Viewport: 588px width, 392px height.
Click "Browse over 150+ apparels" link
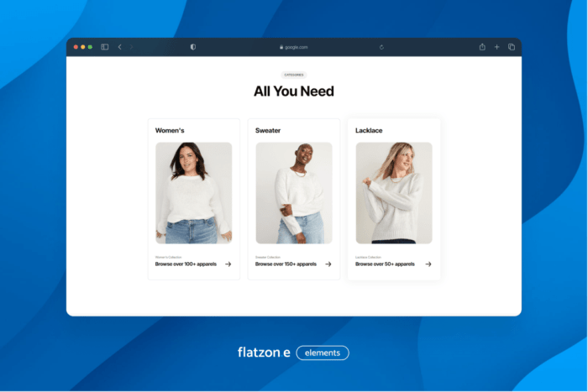point(286,264)
